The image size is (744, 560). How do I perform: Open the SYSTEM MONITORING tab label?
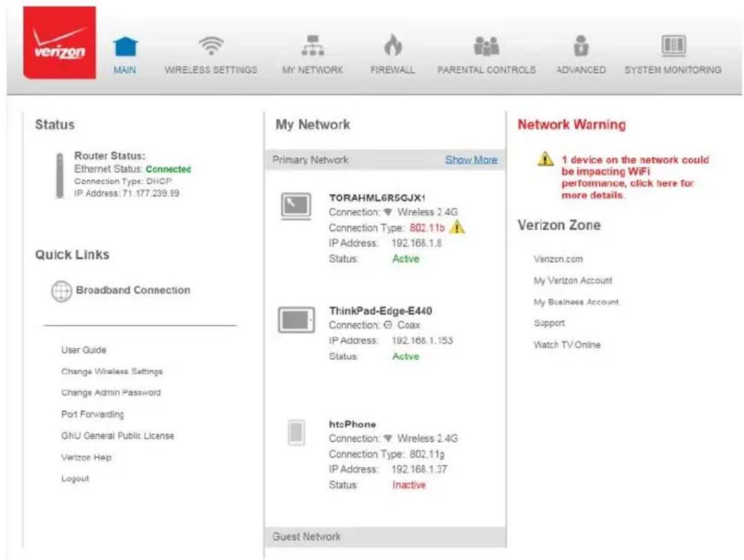tap(673, 70)
